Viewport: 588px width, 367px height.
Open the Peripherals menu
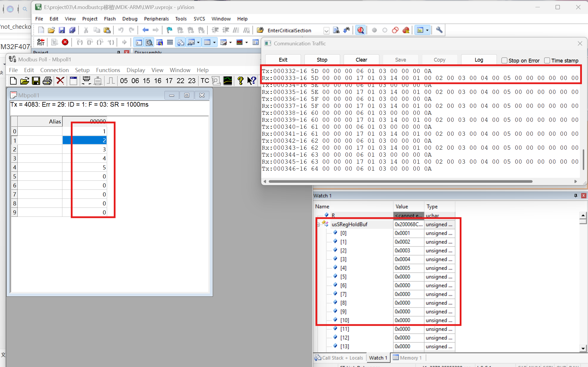[156, 19]
